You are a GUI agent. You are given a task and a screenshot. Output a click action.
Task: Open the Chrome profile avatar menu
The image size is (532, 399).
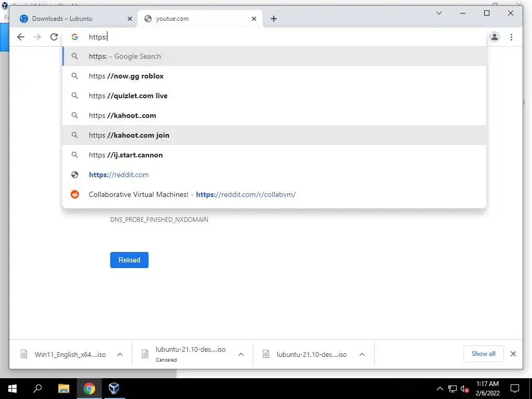pos(495,37)
